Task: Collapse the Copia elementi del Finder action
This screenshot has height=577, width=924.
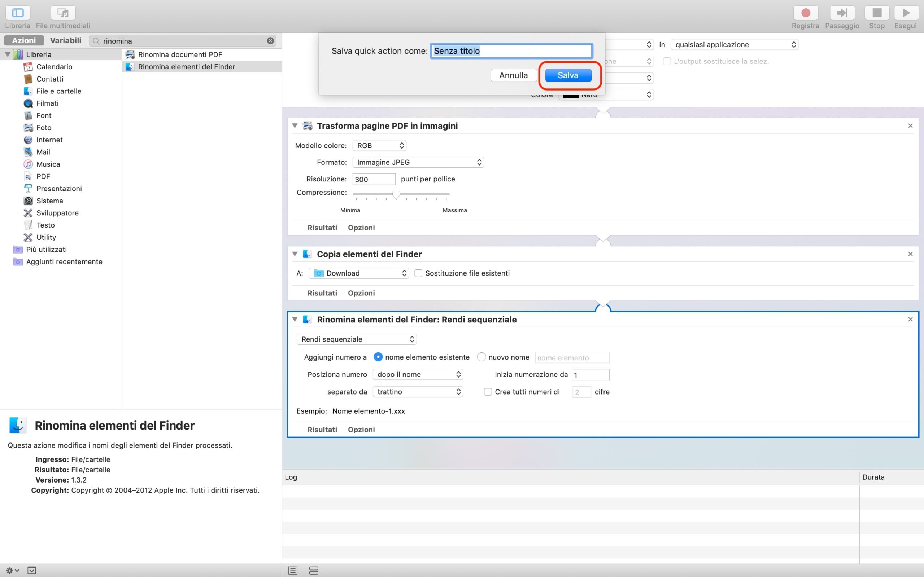Action: [x=295, y=254]
